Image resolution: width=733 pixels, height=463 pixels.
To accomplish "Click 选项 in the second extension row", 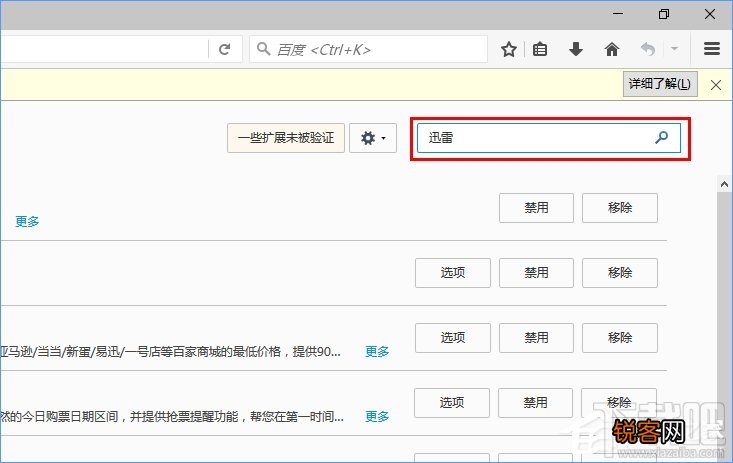I will click(x=453, y=273).
